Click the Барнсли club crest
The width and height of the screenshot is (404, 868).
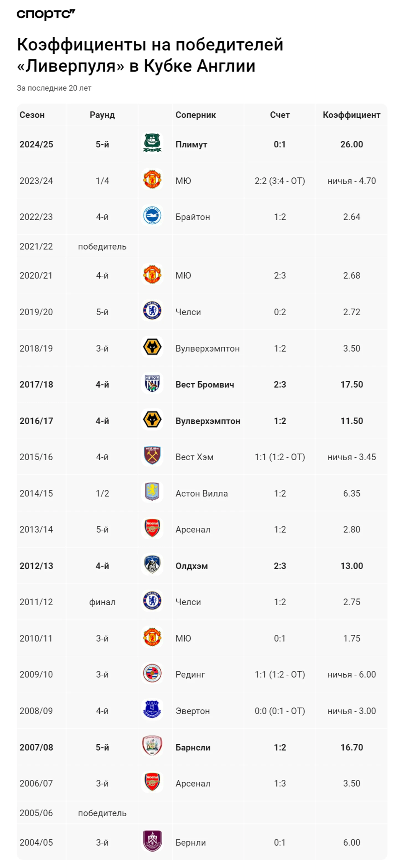coord(152,746)
